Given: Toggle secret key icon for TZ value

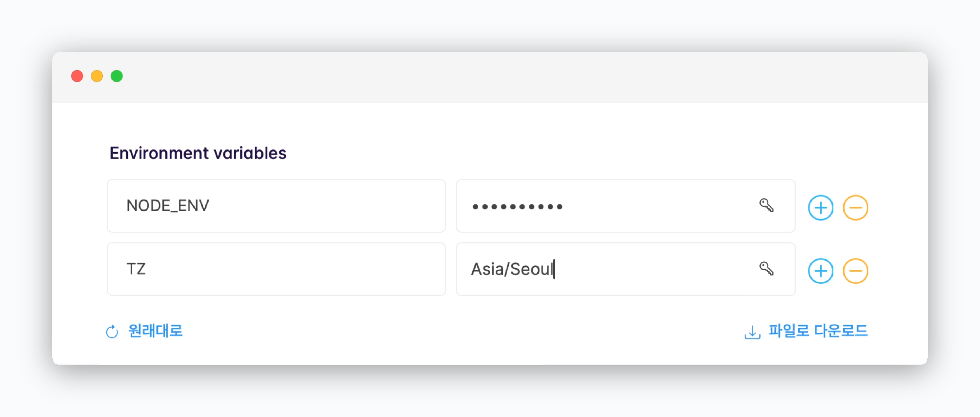Looking at the screenshot, I should [766, 269].
